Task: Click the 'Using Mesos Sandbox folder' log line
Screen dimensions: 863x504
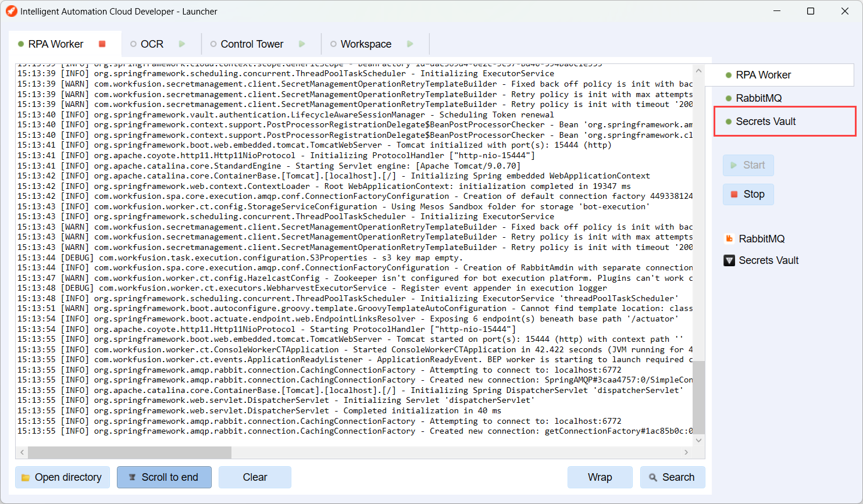Action: [x=333, y=206]
